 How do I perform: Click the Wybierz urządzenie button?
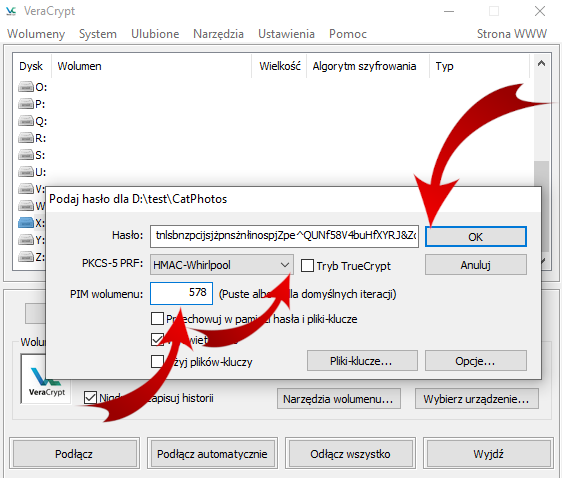coord(477,399)
